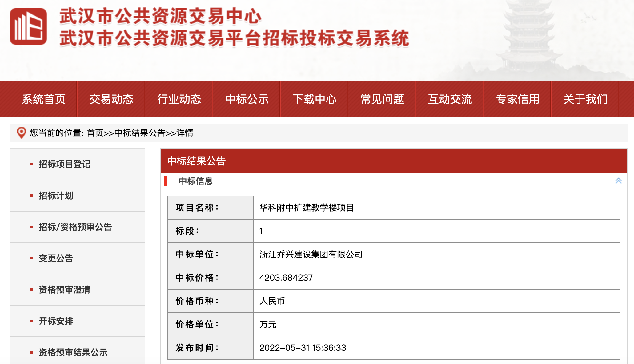
Task: Select 招标计划 sidebar entry
Action: point(56,196)
